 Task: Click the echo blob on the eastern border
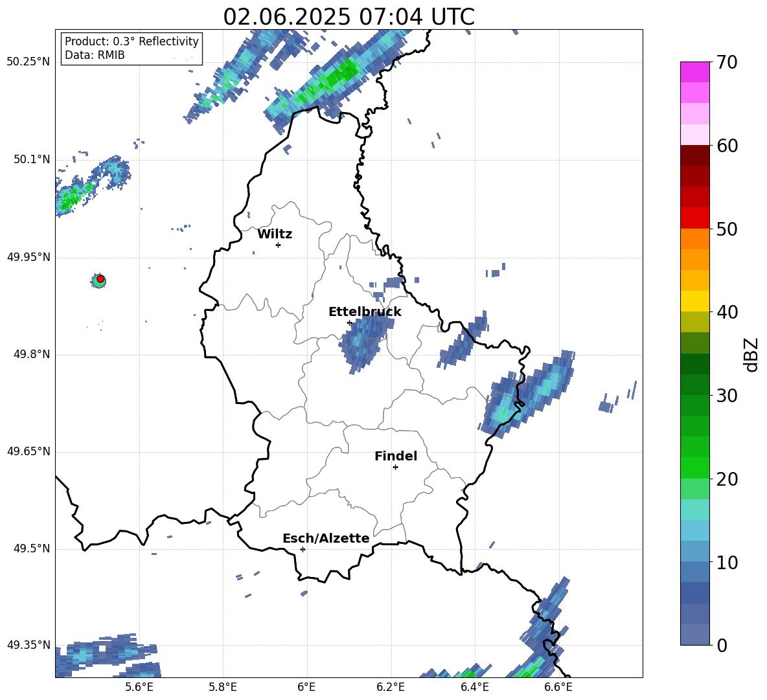click(527, 395)
